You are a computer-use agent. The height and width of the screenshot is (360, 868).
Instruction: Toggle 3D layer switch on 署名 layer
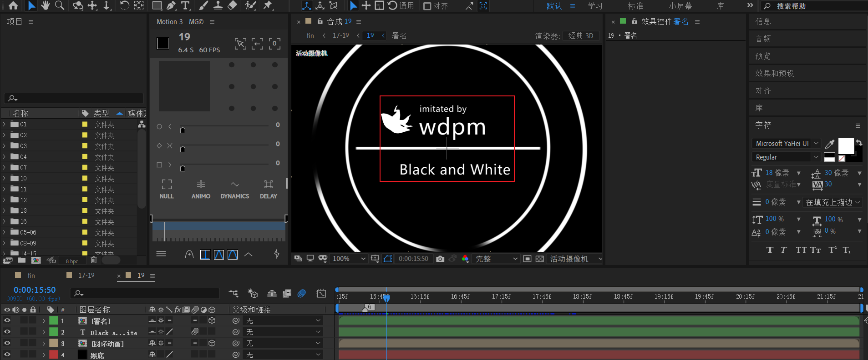[x=212, y=320]
